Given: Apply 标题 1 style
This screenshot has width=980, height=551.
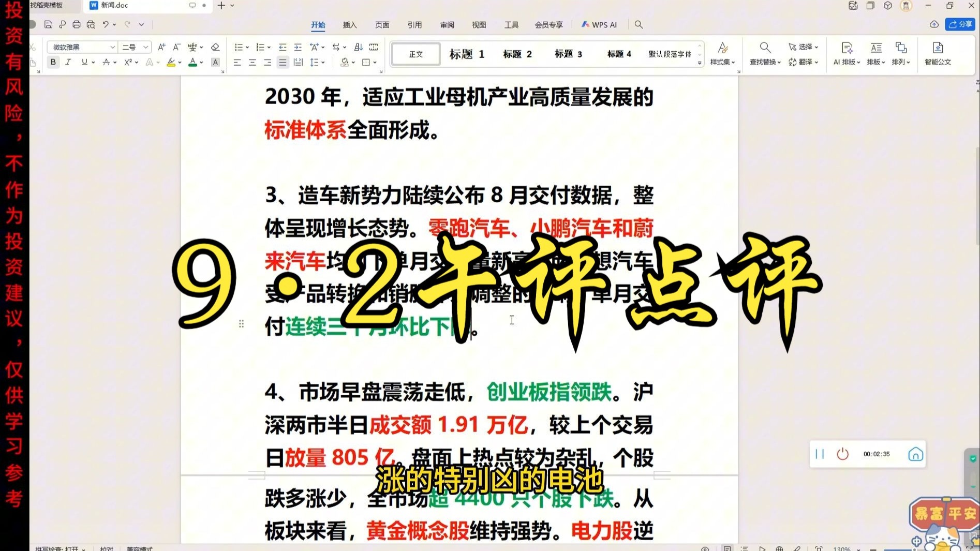Looking at the screenshot, I should pyautogui.click(x=467, y=54).
